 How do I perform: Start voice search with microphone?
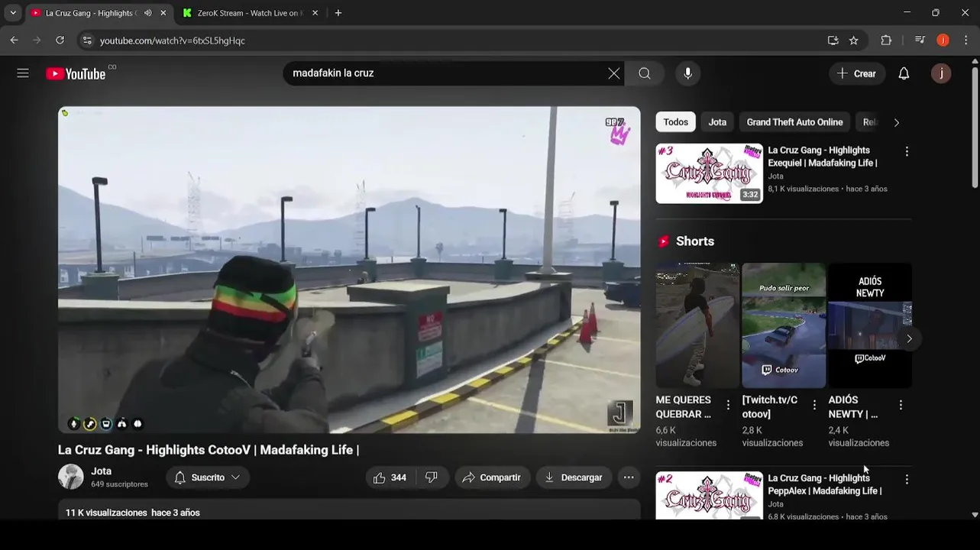[x=687, y=73]
